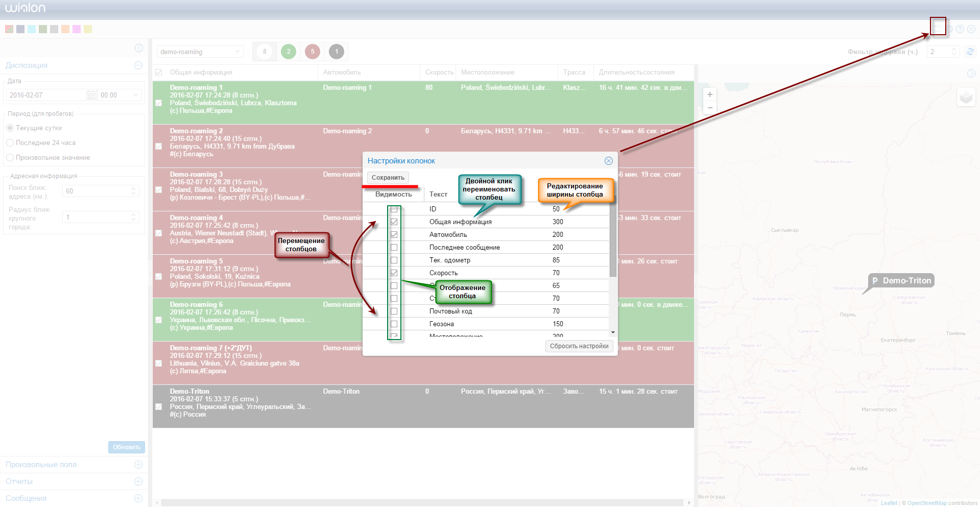The width and height of the screenshot is (980, 507).
Task: Open the demo-roaming dropdown
Action: click(x=200, y=52)
